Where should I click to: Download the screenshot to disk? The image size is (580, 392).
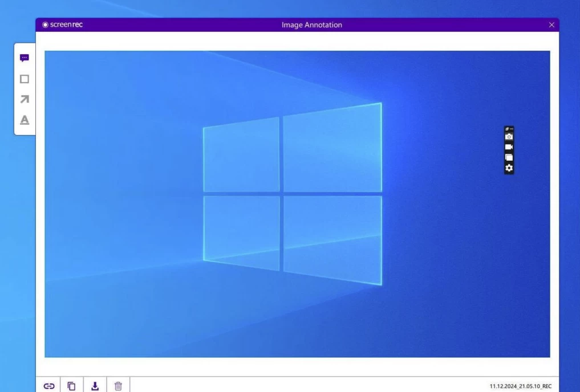click(x=95, y=386)
